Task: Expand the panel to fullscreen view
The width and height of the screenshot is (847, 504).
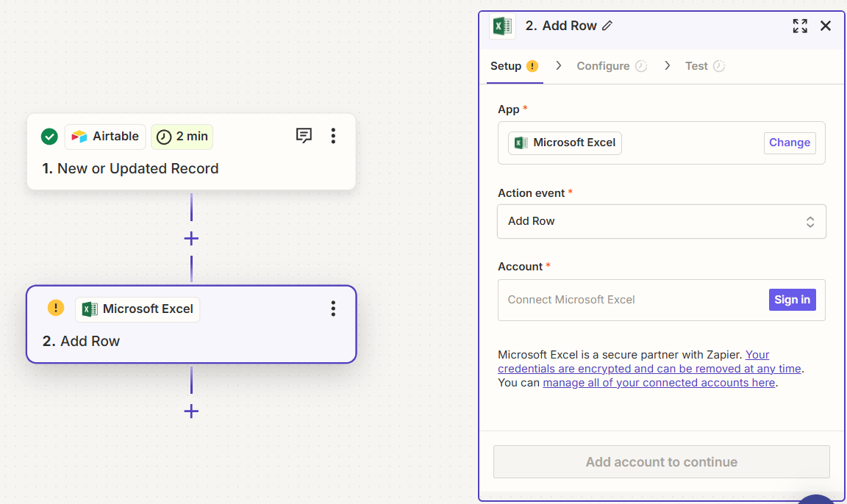Action: [800, 26]
